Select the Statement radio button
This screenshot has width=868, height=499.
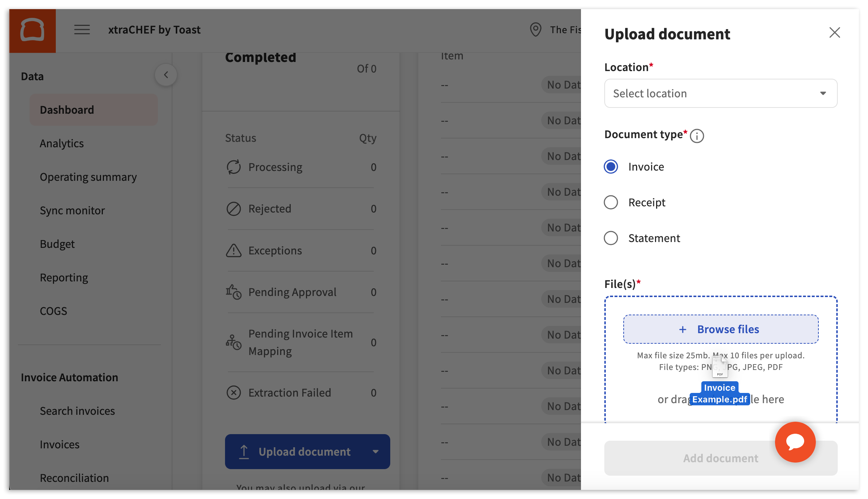tap(611, 238)
